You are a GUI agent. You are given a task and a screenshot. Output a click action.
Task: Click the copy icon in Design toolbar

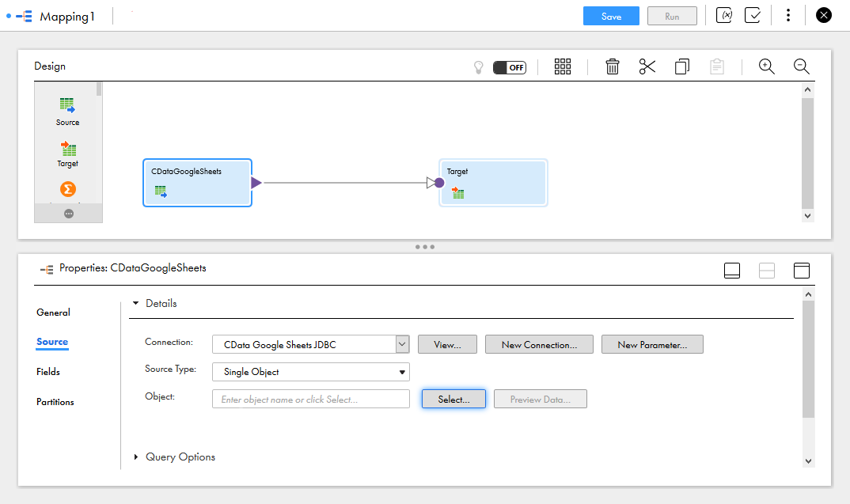(x=681, y=67)
